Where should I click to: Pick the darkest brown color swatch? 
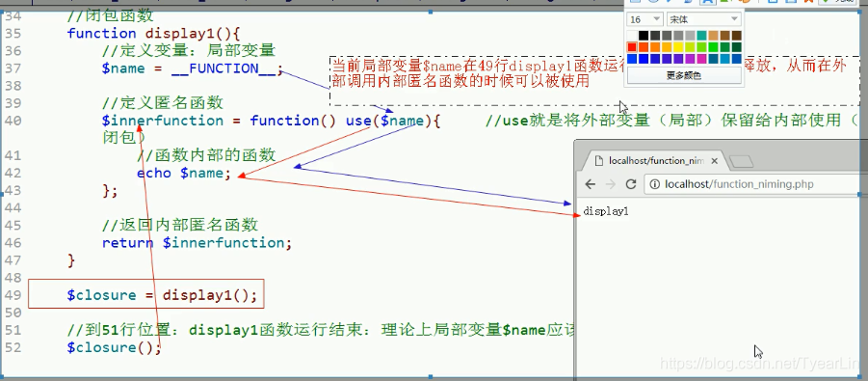tap(737, 36)
